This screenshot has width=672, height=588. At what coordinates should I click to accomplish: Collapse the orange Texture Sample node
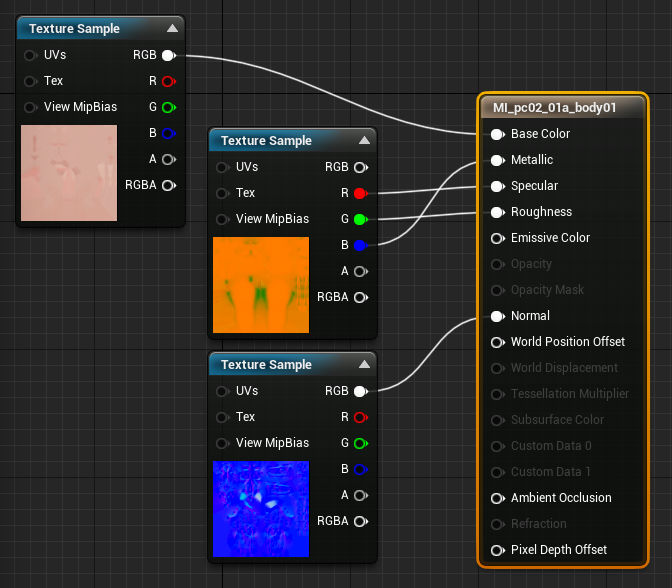point(364,140)
